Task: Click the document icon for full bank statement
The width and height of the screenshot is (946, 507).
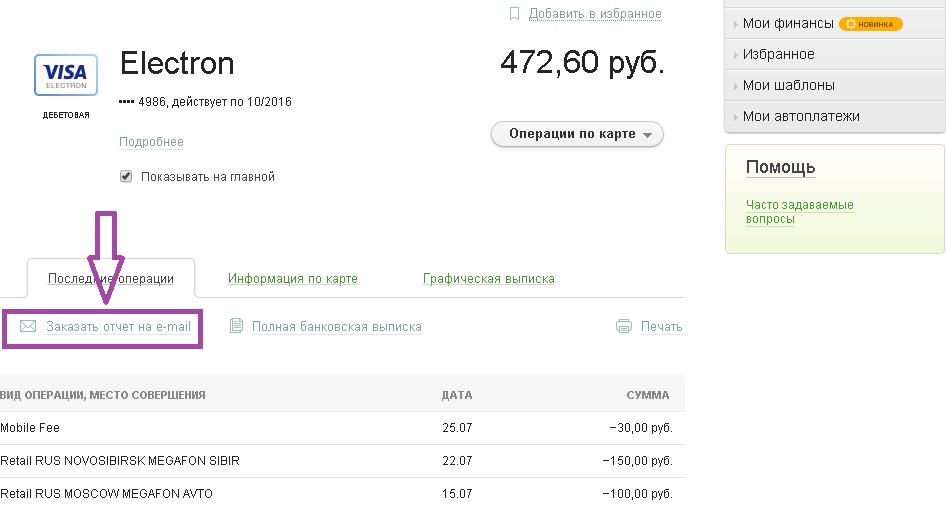Action: [237, 326]
